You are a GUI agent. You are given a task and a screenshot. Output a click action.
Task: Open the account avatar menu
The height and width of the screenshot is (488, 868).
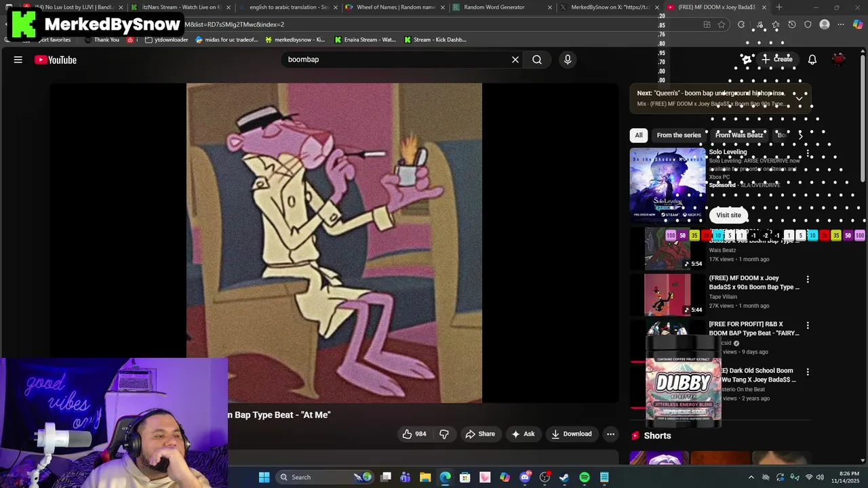point(840,60)
